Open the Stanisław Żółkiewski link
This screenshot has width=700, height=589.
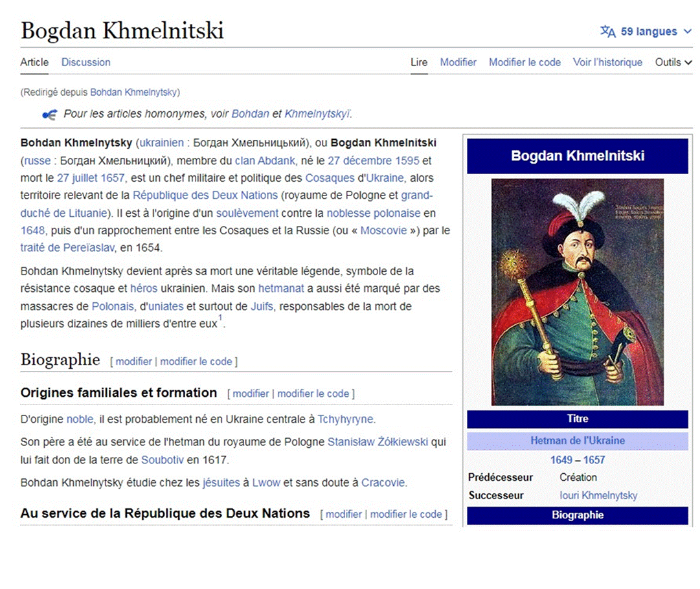[x=378, y=442]
